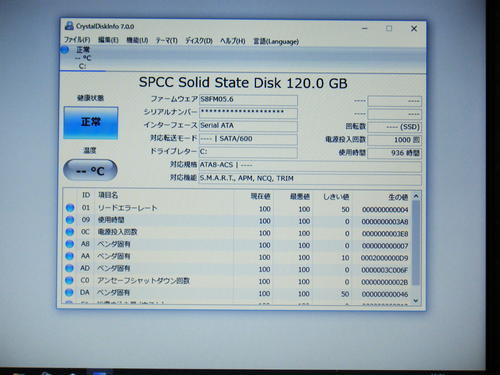
Task: Click the power-on count 1000 回 field
Action: click(394, 140)
